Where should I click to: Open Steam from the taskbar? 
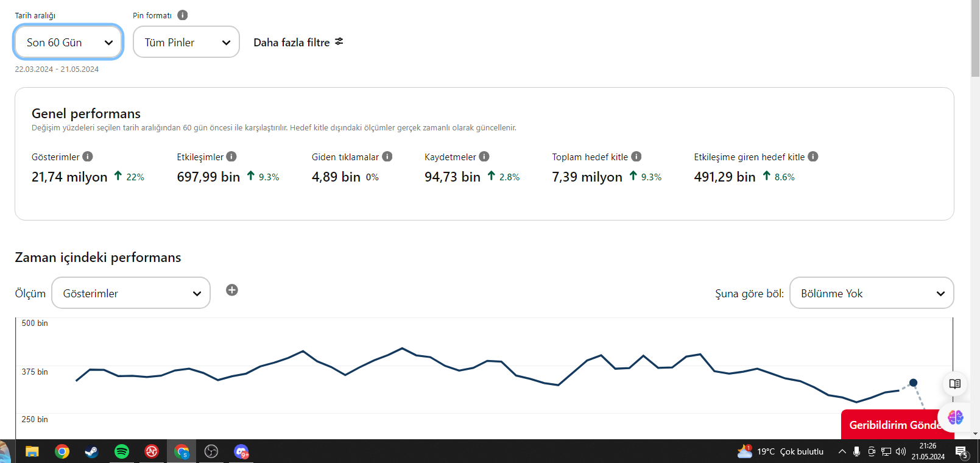coord(92,451)
